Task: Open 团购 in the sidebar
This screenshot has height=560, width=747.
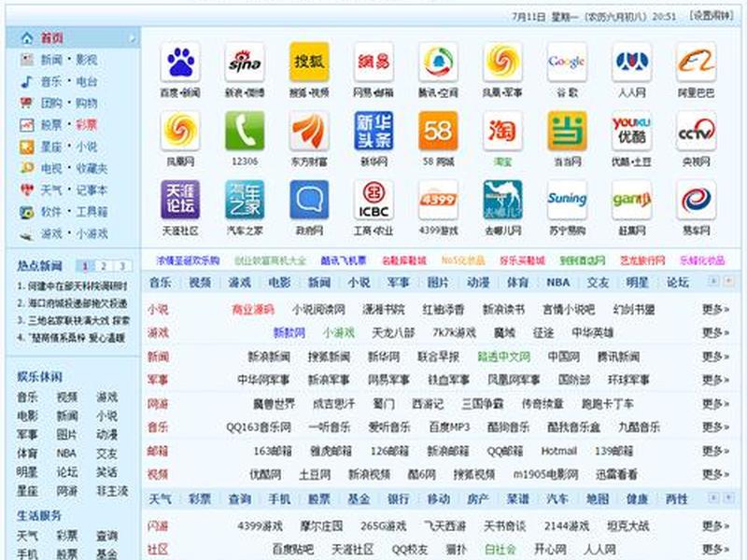Action: point(51,104)
